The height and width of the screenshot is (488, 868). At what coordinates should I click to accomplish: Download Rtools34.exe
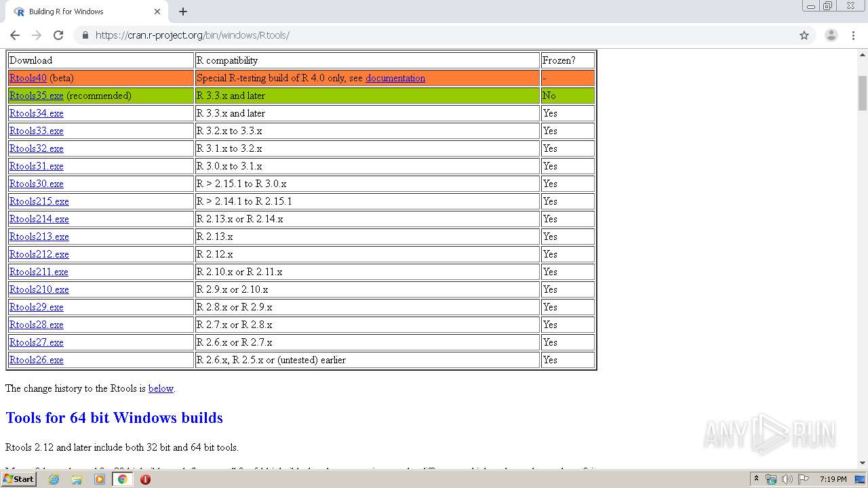coord(37,113)
